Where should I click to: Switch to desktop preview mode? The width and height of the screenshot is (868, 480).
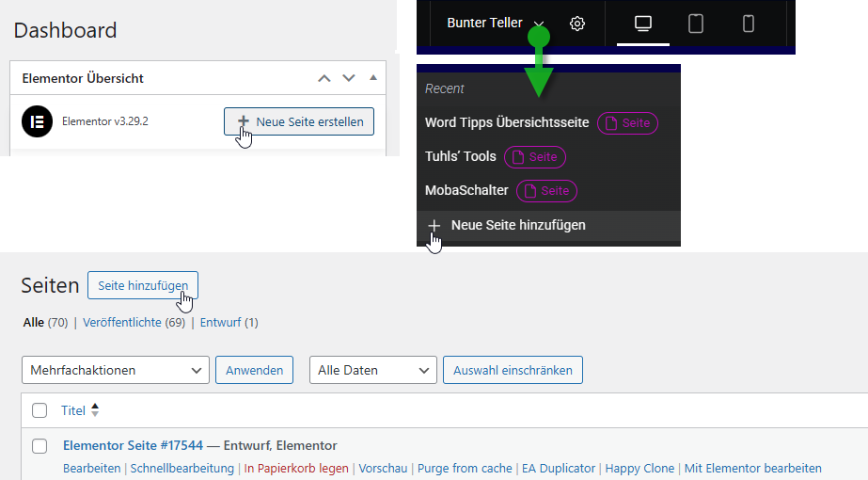643,24
